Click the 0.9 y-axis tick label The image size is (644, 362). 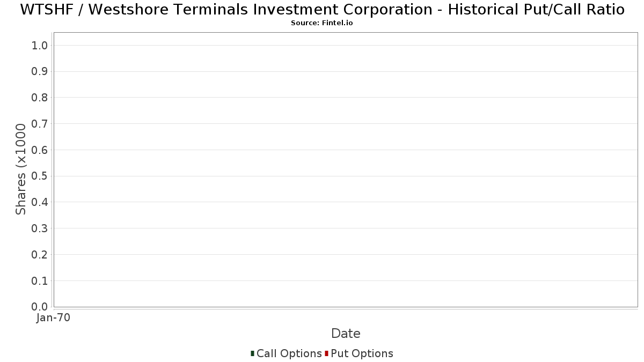[40, 72]
